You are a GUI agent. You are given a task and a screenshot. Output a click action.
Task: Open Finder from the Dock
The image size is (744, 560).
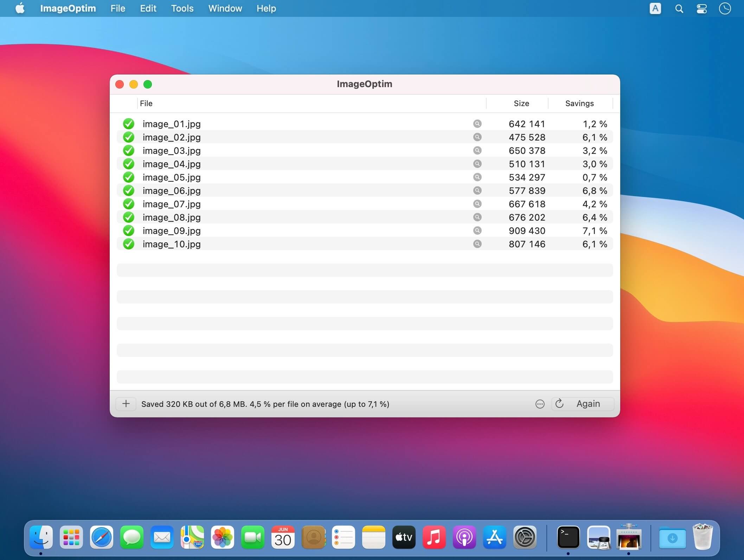tap(41, 537)
